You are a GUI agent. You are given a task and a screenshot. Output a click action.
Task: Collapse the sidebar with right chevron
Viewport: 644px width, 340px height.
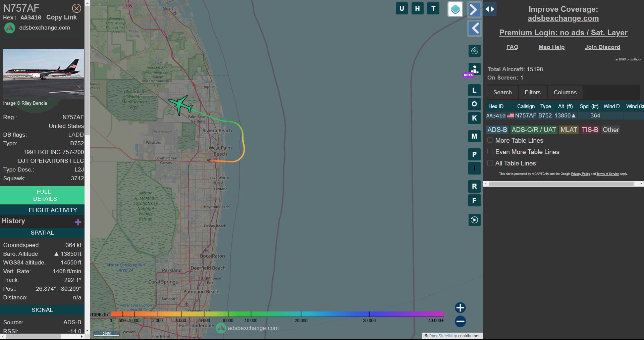click(474, 9)
